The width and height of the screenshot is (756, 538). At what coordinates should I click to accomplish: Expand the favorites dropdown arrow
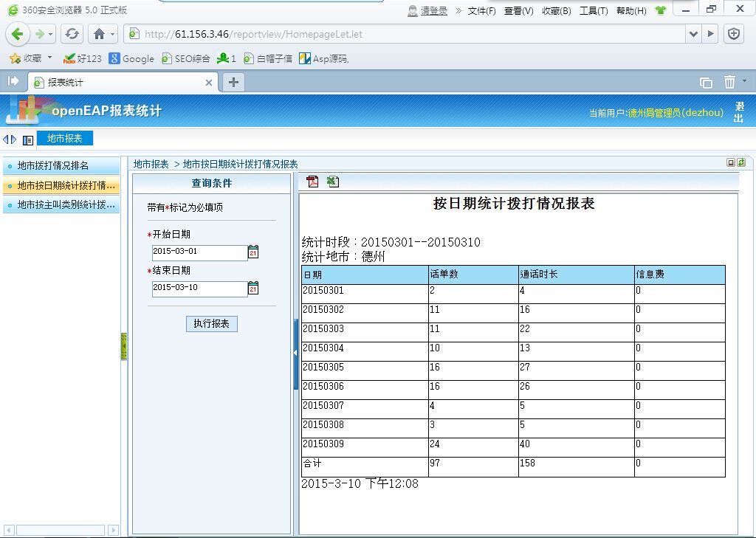[x=49, y=58]
